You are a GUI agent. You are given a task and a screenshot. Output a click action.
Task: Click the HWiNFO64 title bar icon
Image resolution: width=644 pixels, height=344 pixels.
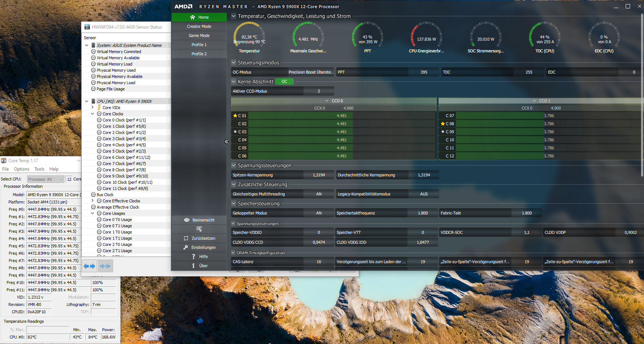tap(87, 27)
